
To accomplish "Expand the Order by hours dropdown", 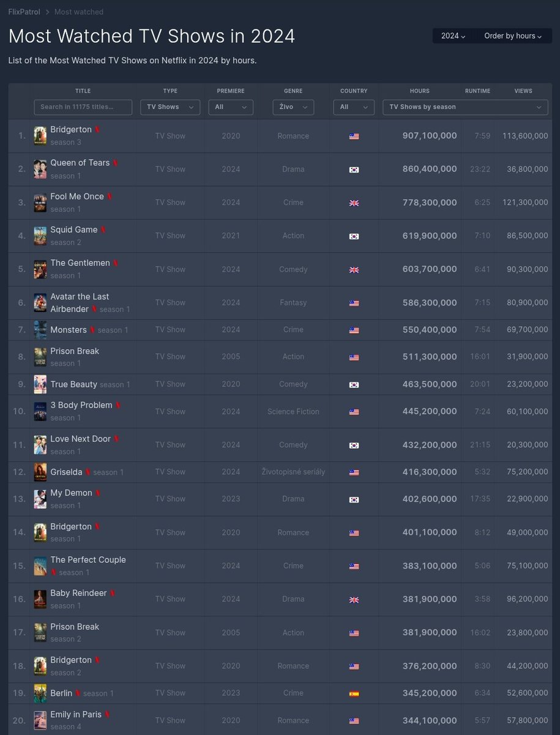I will pos(513,36).
